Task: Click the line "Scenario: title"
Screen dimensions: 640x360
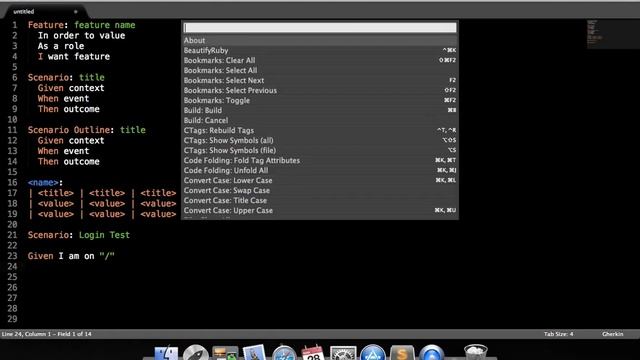Action: [66, 78]
